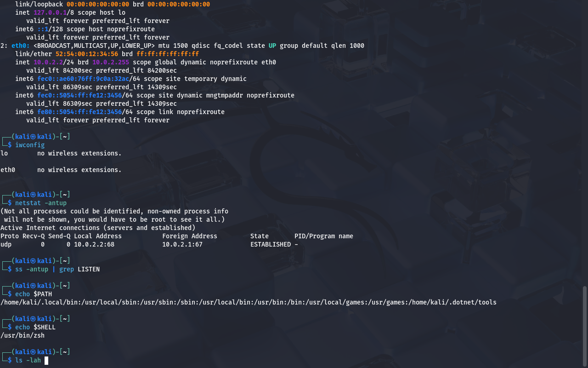Click 'lo no wireless extensions' line
This screenshot has height=368, width=588.
tap(61, 153)
